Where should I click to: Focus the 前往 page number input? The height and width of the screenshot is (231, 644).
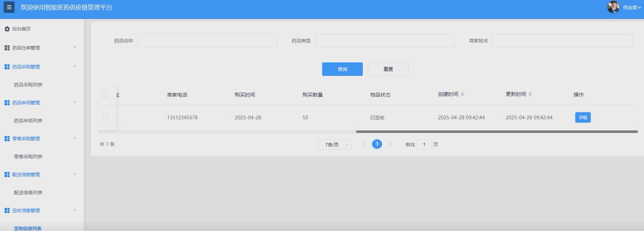(x=424, y=144)
